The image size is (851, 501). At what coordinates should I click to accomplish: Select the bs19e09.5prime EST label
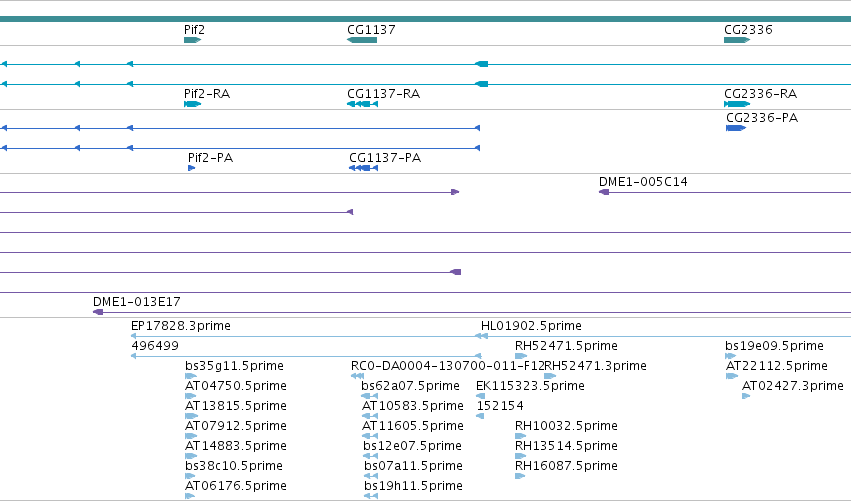(x=774, y=346)
